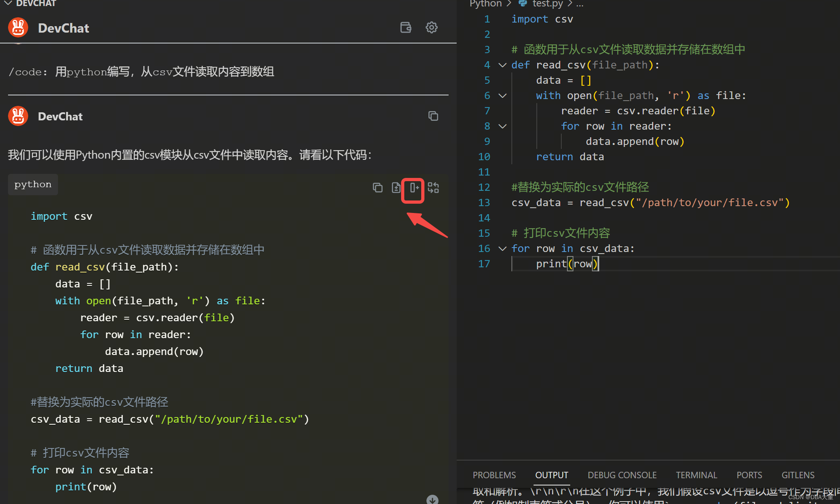This screenshot has height=504, width=840.
Task: Click 'reader = csv.reader(file)' in chat code
Action: pos(157,318)
